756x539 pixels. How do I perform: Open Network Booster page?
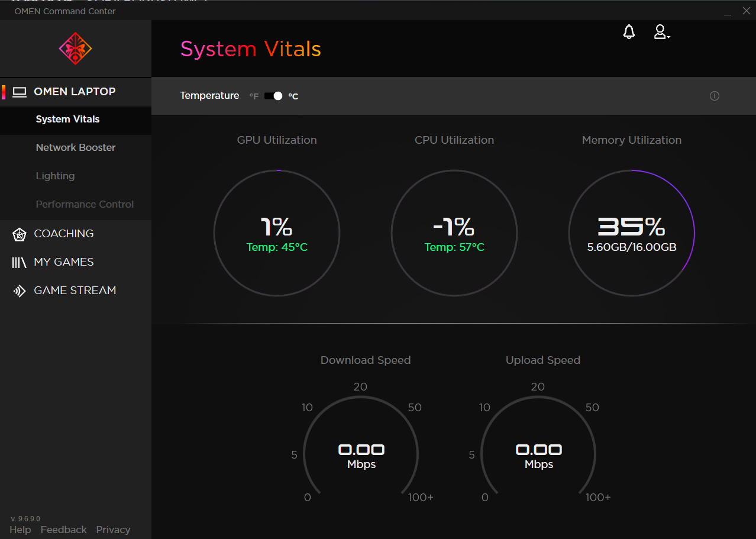pos(76,148)
